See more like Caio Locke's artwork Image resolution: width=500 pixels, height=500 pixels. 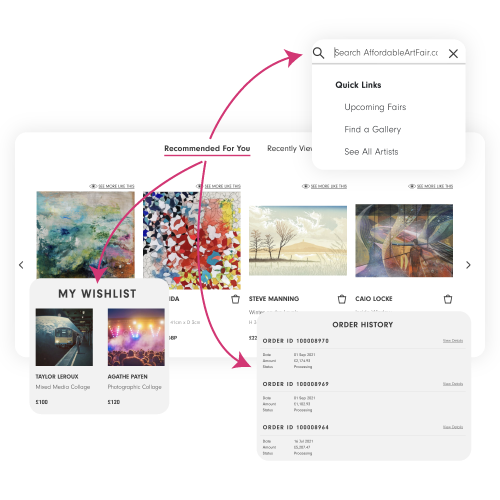pos(430,186)
